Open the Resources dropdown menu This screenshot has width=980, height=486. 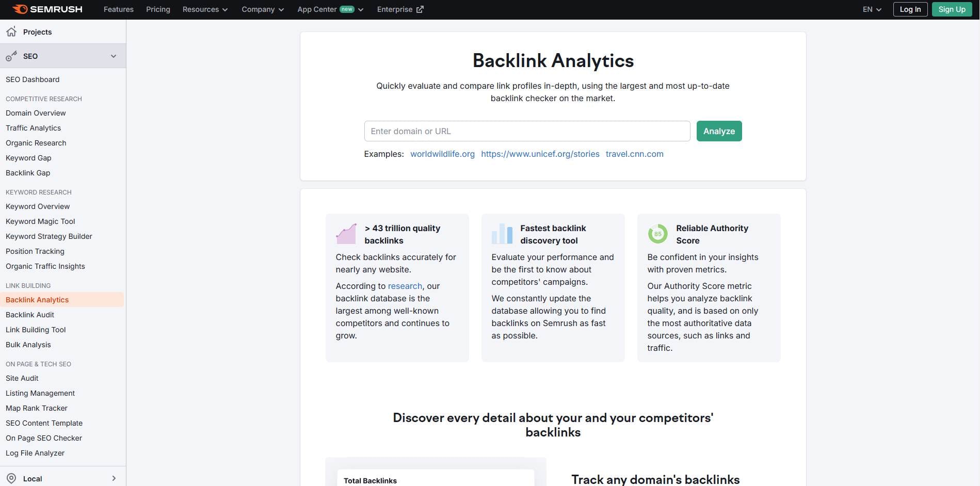click(x=205, y=9)
